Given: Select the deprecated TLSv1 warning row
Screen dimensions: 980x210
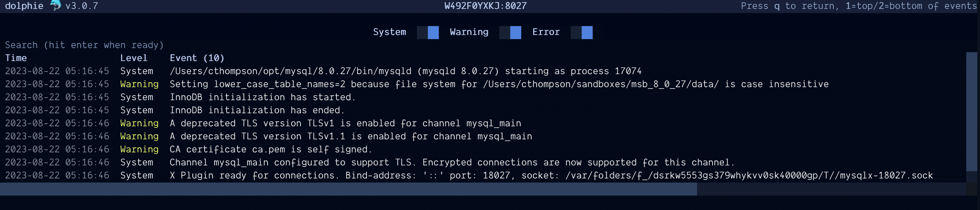Looking at the screenshot, I should tap(483, 123).
